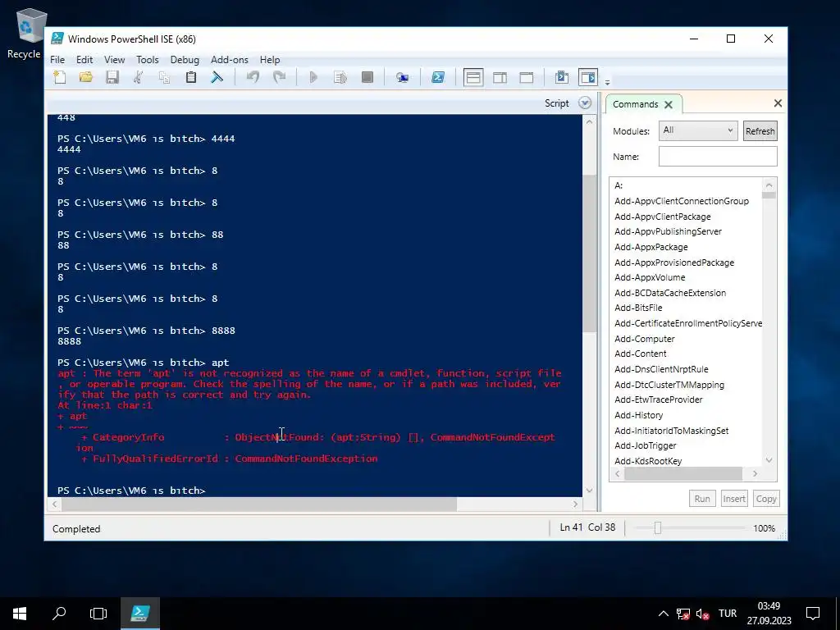Select Add-BitsFile command
840x630 pixels.
pos(638,308)
